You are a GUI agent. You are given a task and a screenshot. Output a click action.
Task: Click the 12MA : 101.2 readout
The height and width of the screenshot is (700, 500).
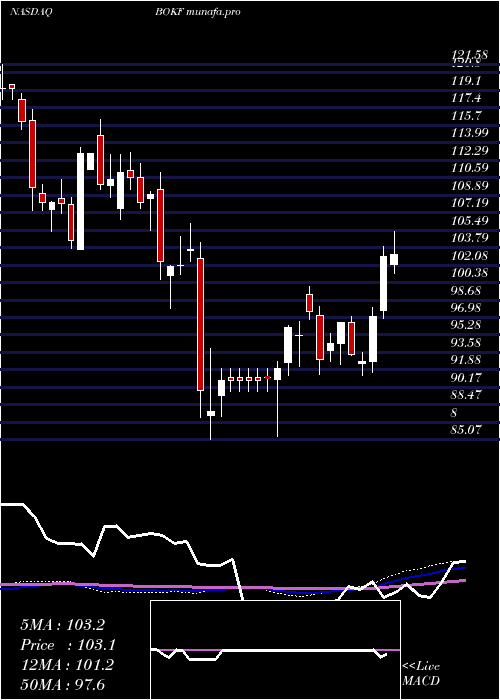tap(67, 665)
